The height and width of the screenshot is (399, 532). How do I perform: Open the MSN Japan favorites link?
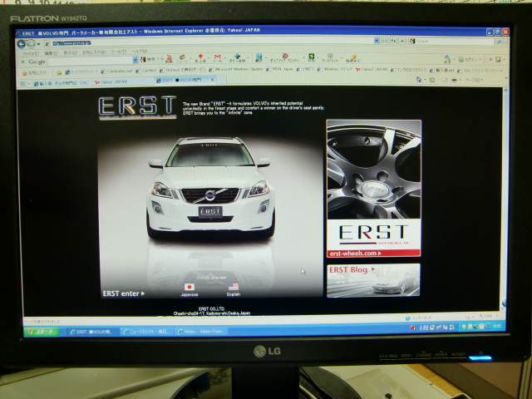[x=280, y=69]
